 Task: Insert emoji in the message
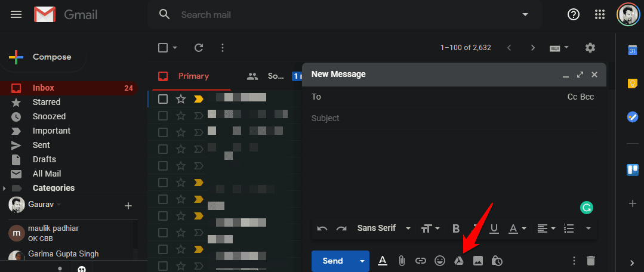440,261
